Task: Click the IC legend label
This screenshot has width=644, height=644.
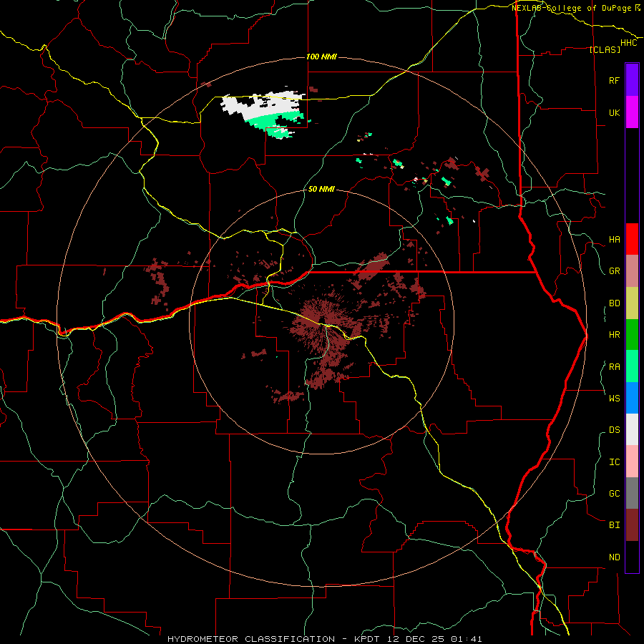Action: 614,462
